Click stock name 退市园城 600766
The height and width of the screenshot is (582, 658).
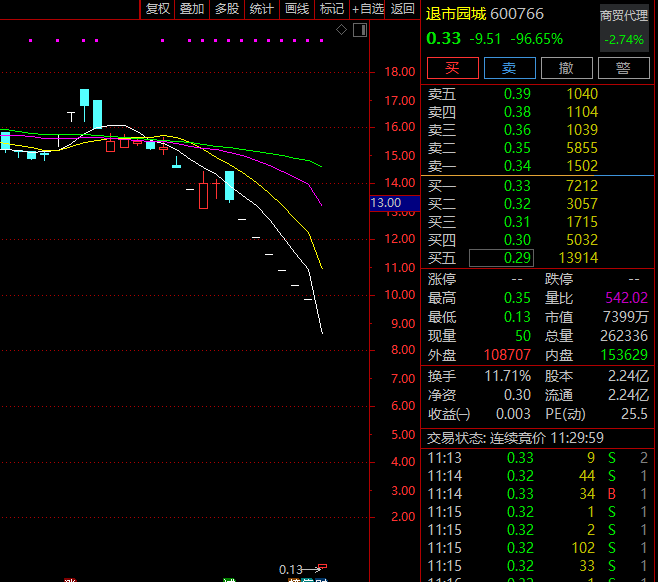pyautogui.click(x=485, y=14)
